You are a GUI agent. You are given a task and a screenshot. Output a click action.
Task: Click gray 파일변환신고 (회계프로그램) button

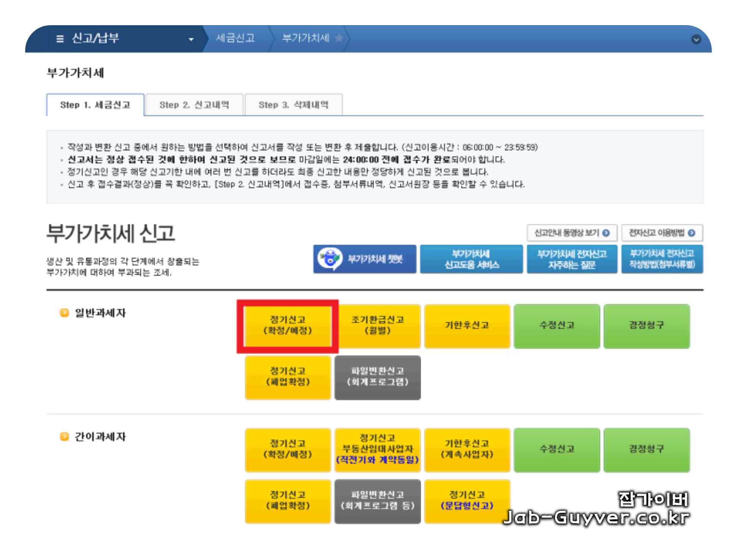377,377
